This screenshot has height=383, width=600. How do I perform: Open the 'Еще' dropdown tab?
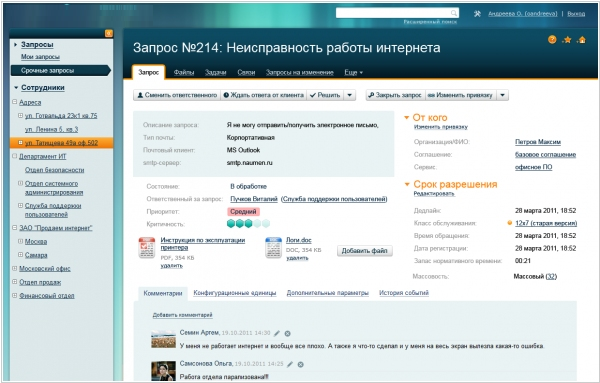coord(353,72)
